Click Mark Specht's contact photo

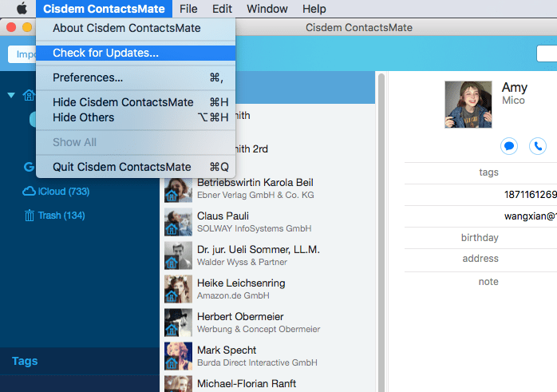point(178,356)
